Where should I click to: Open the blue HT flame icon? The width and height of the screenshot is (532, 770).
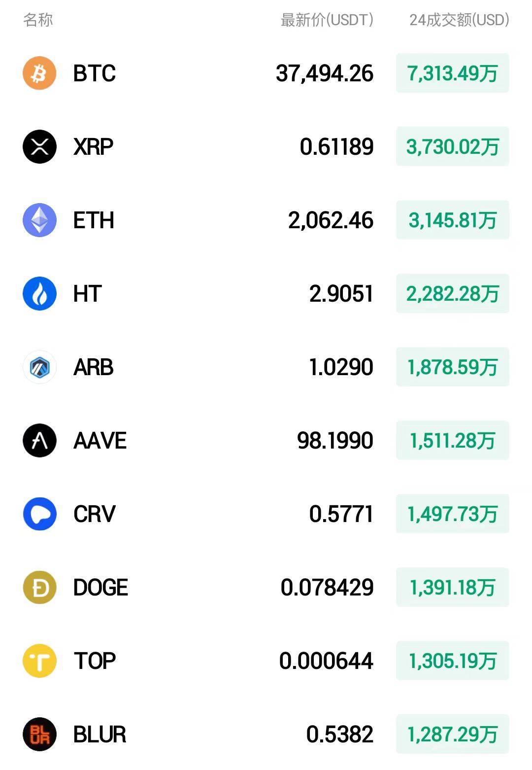tap(39, 294)
